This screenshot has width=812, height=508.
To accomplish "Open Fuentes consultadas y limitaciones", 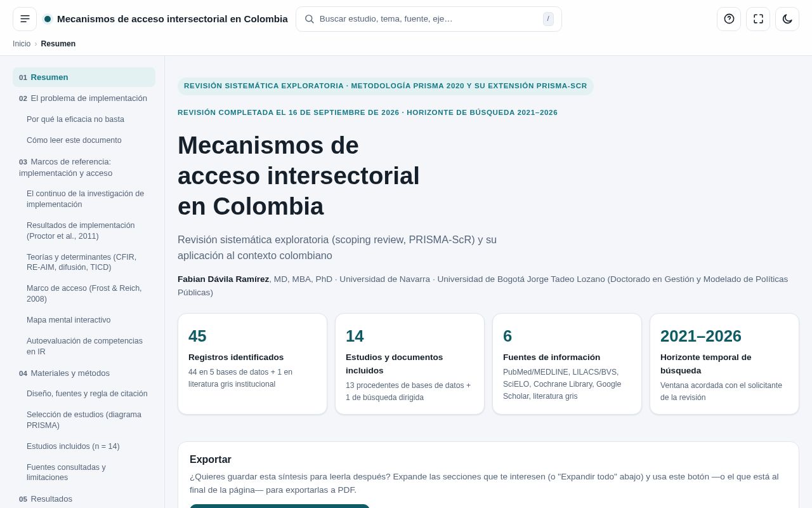I will click(x=88, y=472).
